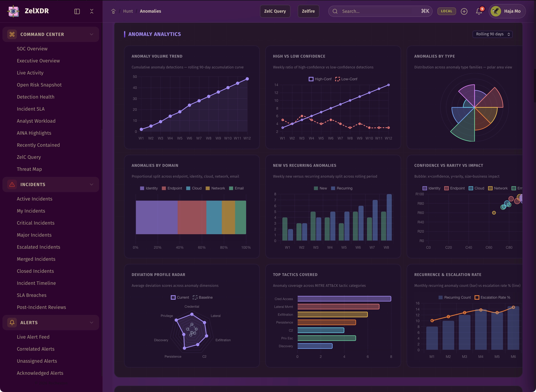536x392 pixels.
Task: Select Critical Incidents menu item
Action: [36, 223]
